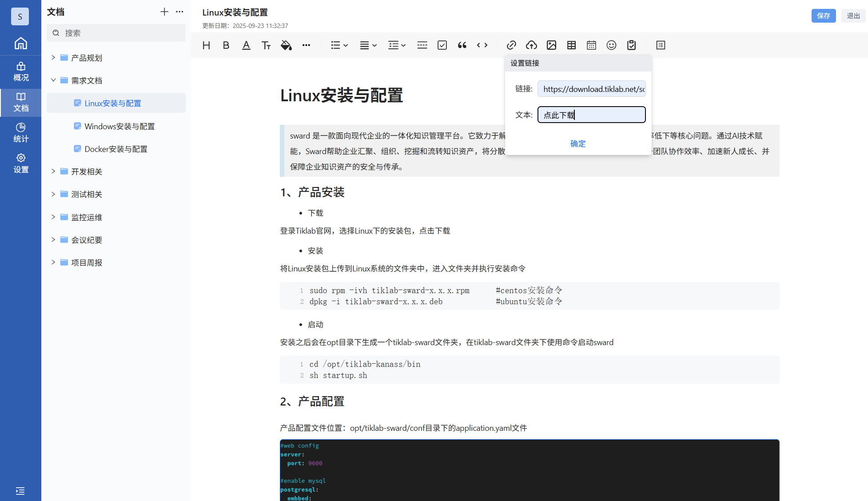
Task: Open the 统计 section in sidebar
Action: click(20, 133)
